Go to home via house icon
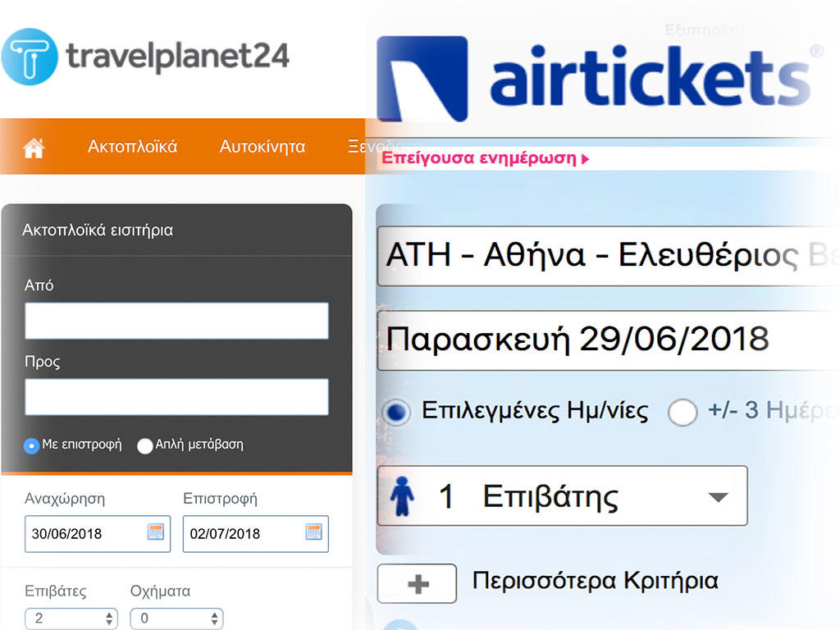Viewport: 840px width, 630px height. coord(34,148)
